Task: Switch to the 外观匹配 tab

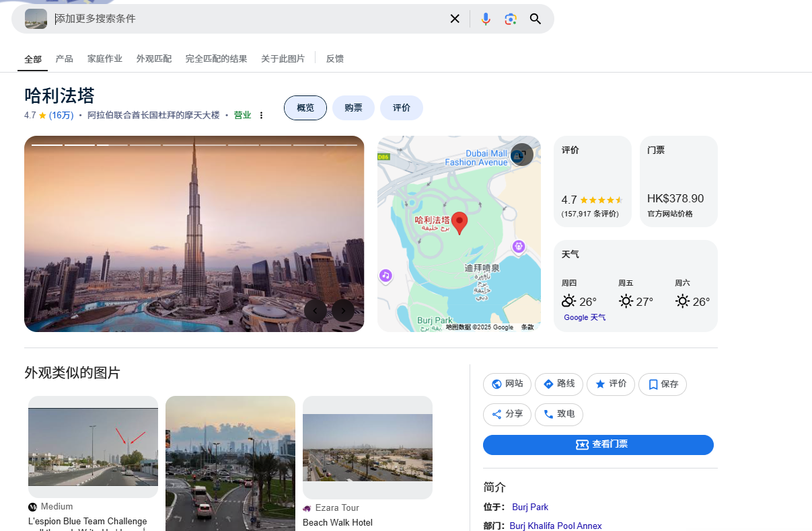Action: tap(154, 58)
